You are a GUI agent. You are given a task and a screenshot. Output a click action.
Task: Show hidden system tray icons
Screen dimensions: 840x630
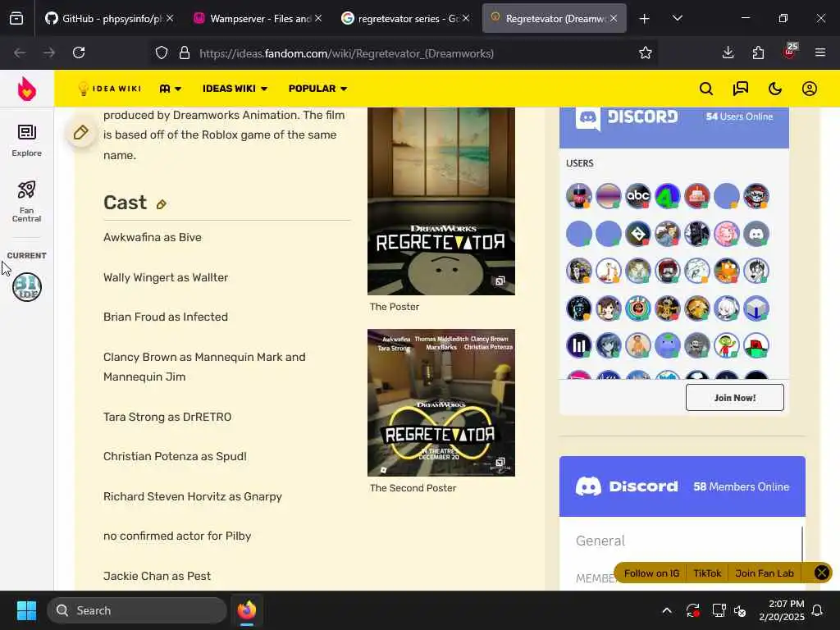667,610
